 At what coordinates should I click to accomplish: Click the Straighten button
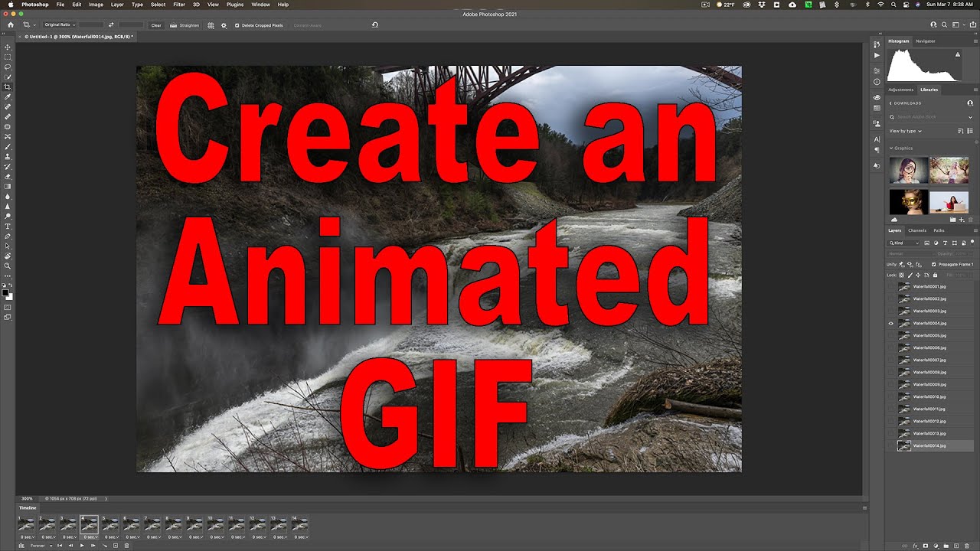(185, 25)
